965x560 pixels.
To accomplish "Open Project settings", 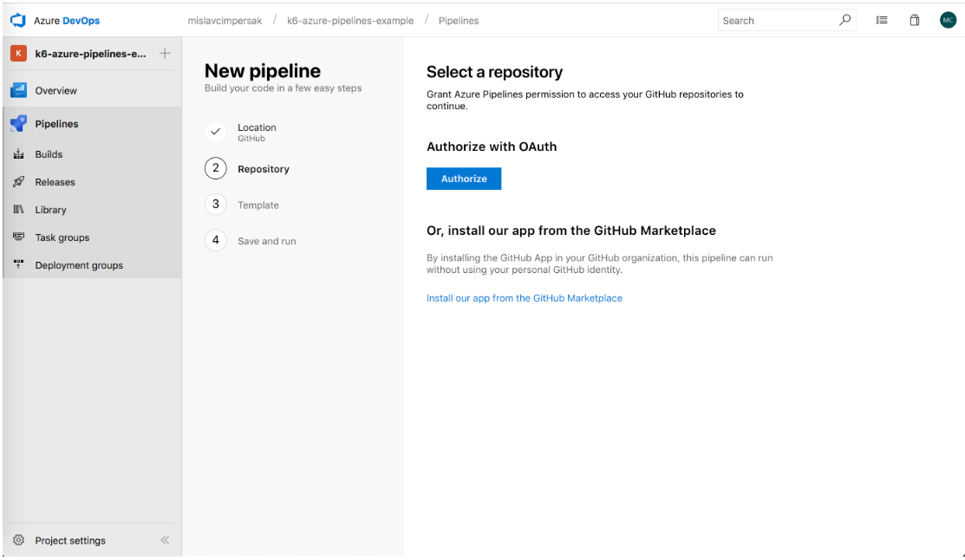I will point(69,540).
